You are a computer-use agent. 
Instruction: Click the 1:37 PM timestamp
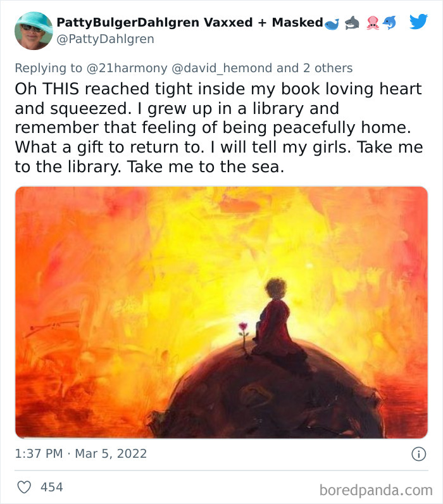pos(39,454)
